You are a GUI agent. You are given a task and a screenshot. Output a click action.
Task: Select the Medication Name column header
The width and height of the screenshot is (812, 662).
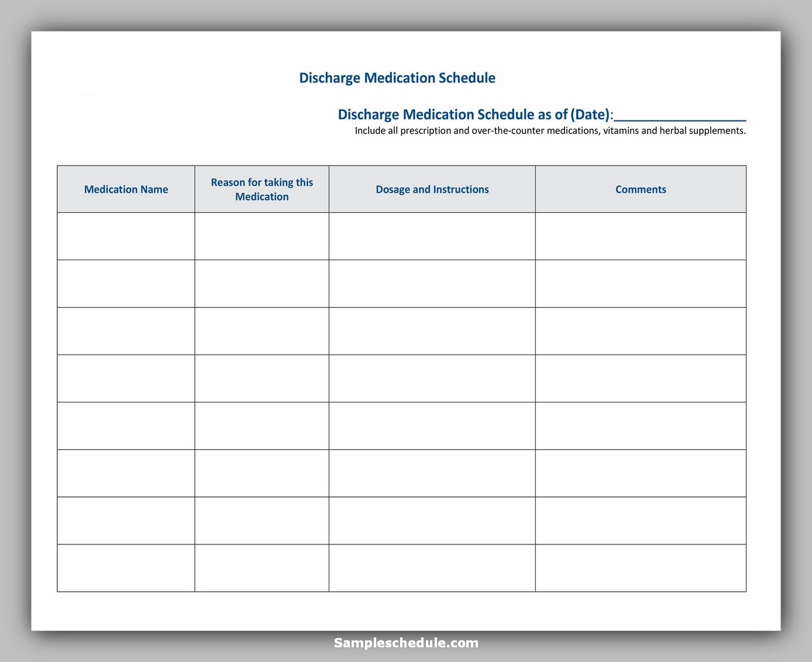[126, 189]
